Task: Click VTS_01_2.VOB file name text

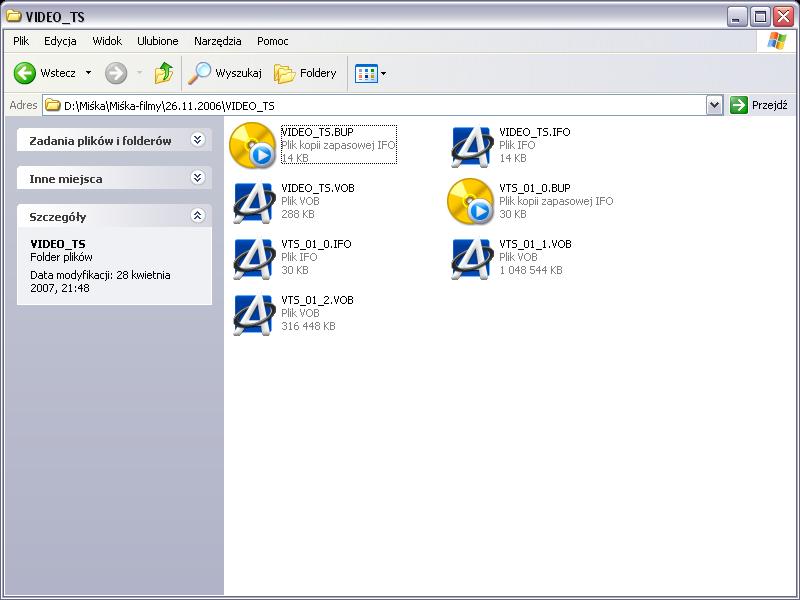Action: pos(317,301)
